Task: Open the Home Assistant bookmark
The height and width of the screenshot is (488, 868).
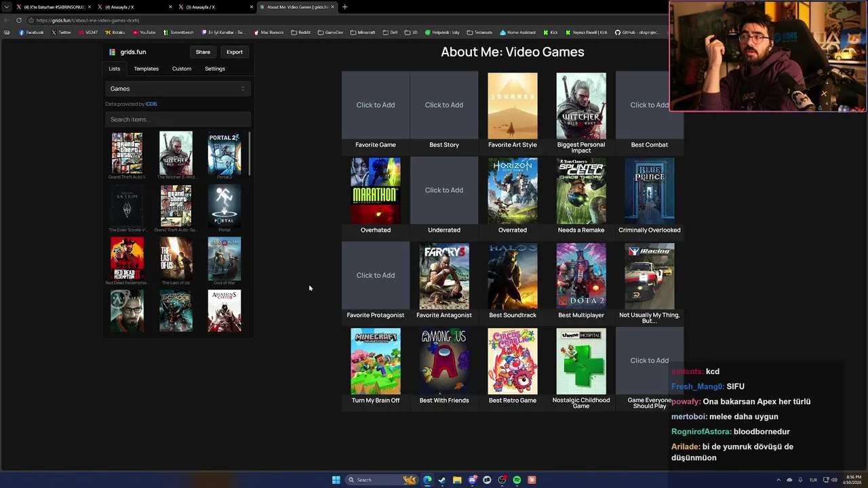Action: tap(518, 33)
